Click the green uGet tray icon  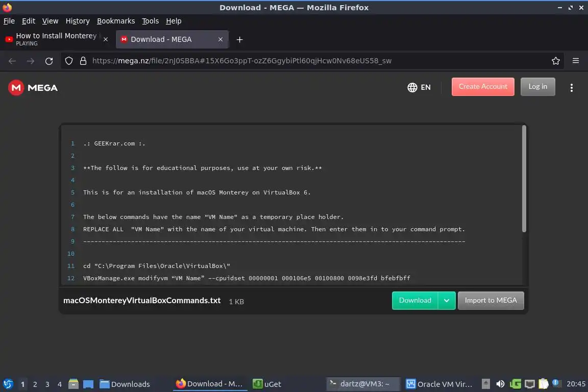tap(515, 384)
